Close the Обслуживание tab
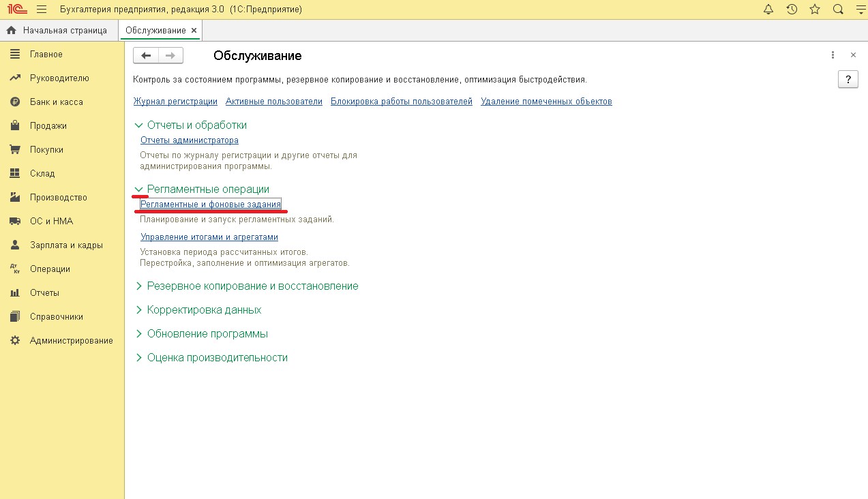The image size is (868, 499). pyautogui.click(x=194, y=31)
